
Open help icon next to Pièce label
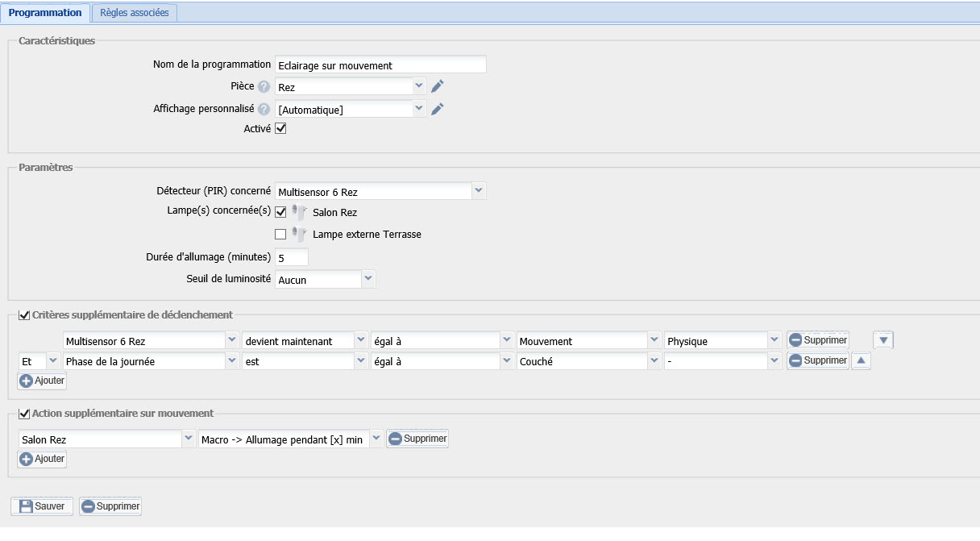[264, 86]
